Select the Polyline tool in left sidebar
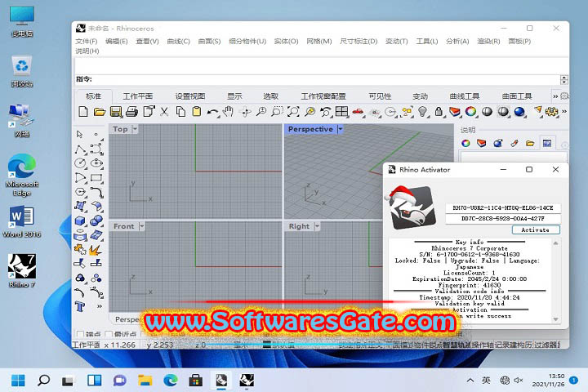The image size is (588, 392). pos(80,149)
